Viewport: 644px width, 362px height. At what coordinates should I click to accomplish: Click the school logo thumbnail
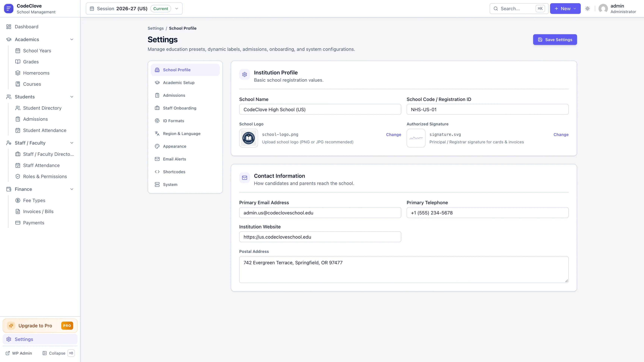(248, 138)
